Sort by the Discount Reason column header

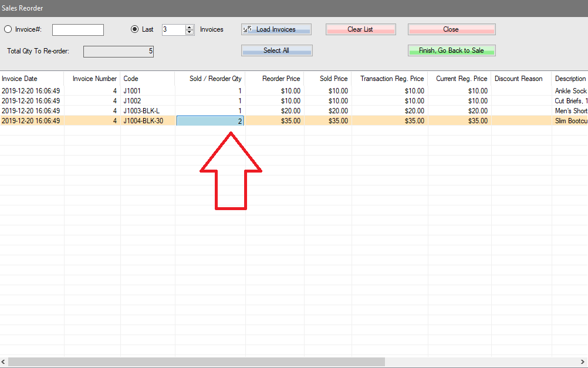point(521,79)
